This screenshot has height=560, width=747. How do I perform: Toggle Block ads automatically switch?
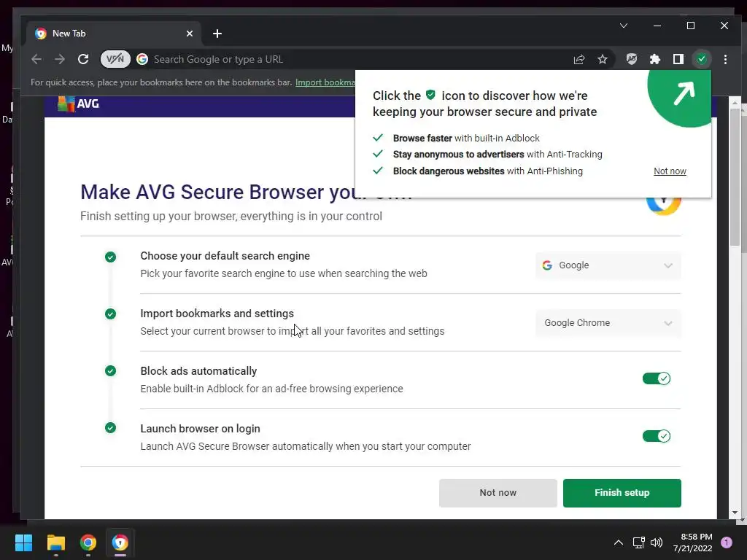coord(657,378)
